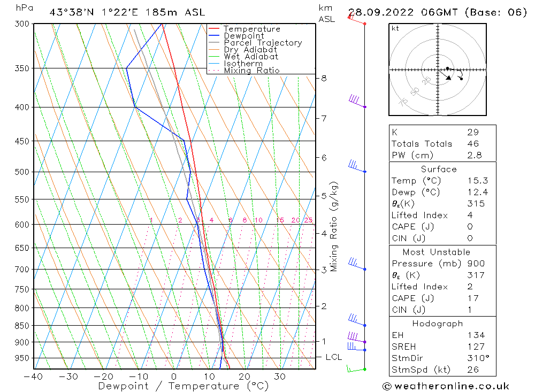Click the PW (cm) value 2.8
535x392 pixels.
click(x=475, y=155)
